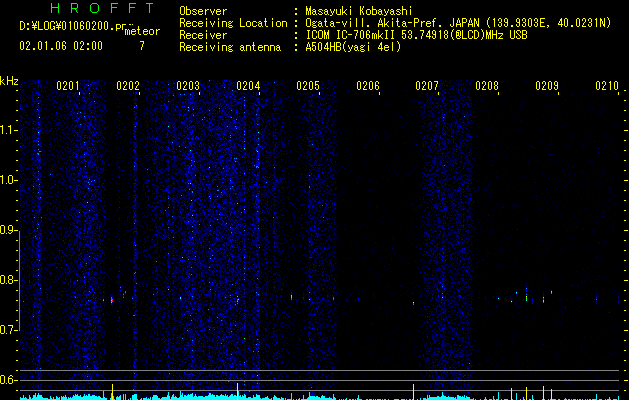
Task: Select observer name Masayuki Kobayashi
Action: coord(359,11)
